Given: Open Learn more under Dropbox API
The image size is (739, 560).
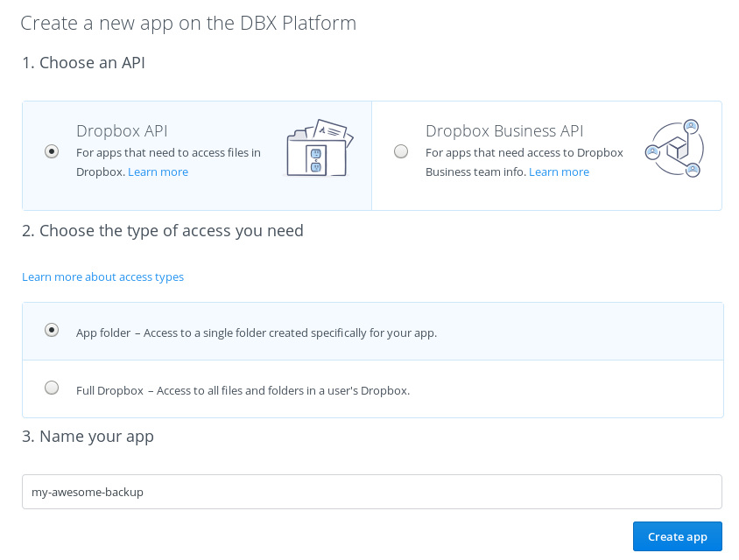Looking at the screenshot, I should [x=158, y=171].
